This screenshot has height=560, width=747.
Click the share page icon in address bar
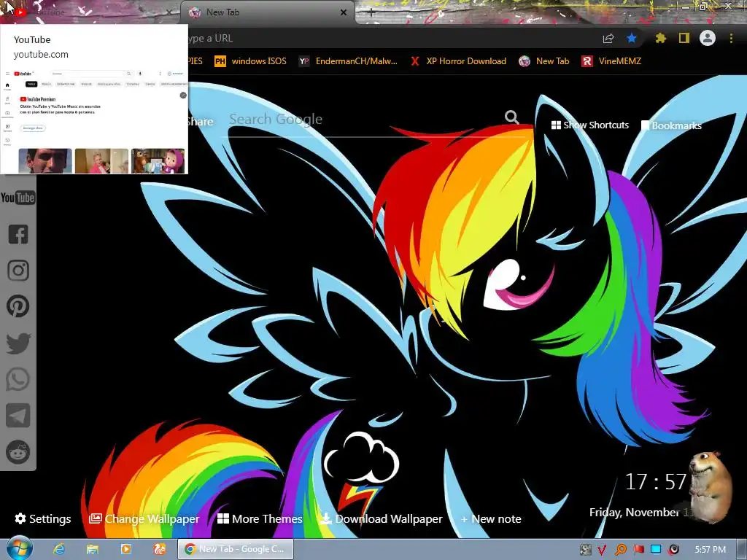(x=608, y=39)
